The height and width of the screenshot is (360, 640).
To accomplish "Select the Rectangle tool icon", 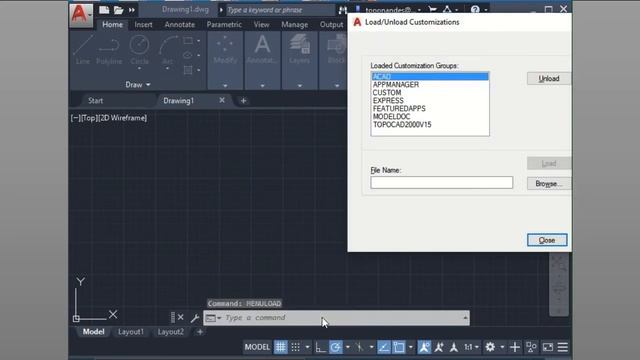I will (x=188, y=41).
